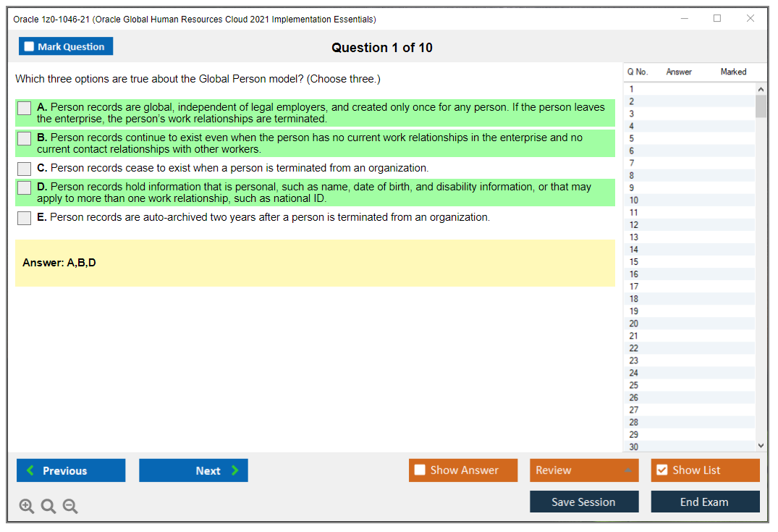Select question 21 in the list
This screenshot has width=778, height=532.
[689, 336]
